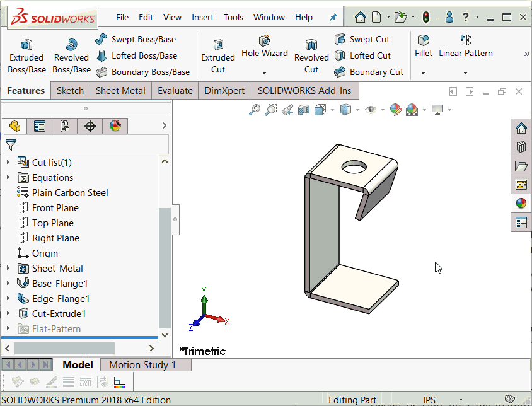Image resolution: width=532 pixels, height=406 pixels.
Task: Expand the Cut list folder
Action: click(8, 162)
